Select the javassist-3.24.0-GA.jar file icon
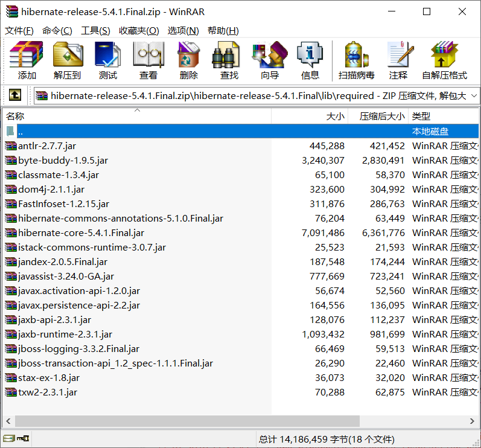481x448 pixels. pos(11,276)
